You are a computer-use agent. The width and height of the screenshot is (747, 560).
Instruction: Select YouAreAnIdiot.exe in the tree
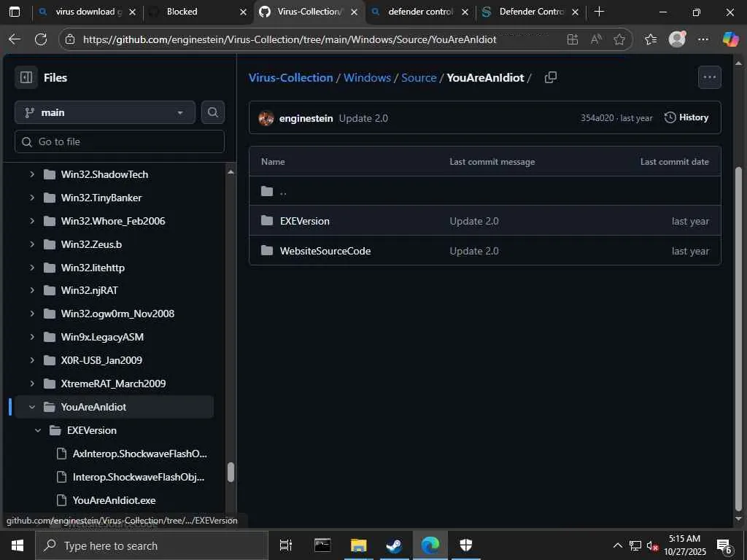(x=115, y=500)
